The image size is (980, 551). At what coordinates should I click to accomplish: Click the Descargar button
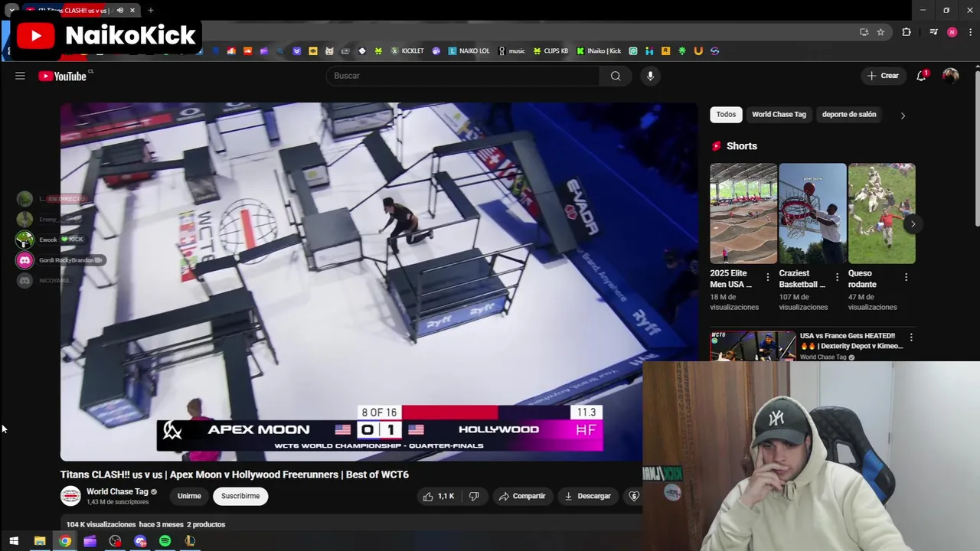point(588,496)
